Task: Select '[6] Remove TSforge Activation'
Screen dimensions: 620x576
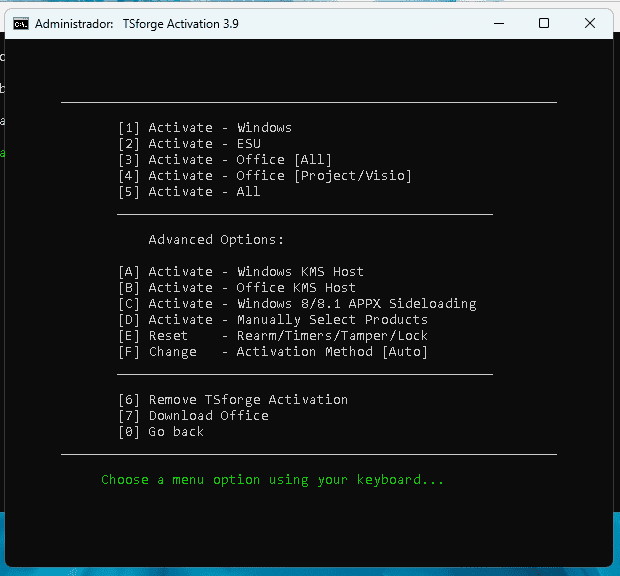Action: click(x=232, y=400)
